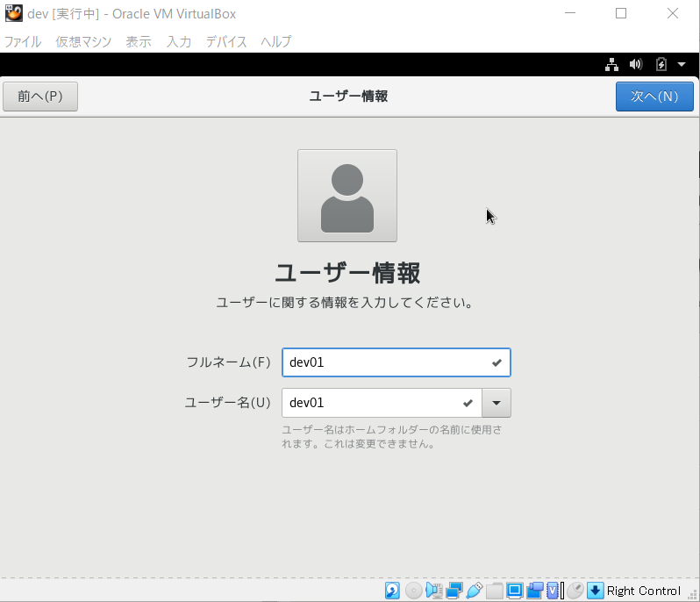The width and height of the screenshot is (700, 602).
Task: Click the USB devices status icon
Action: 474,591
